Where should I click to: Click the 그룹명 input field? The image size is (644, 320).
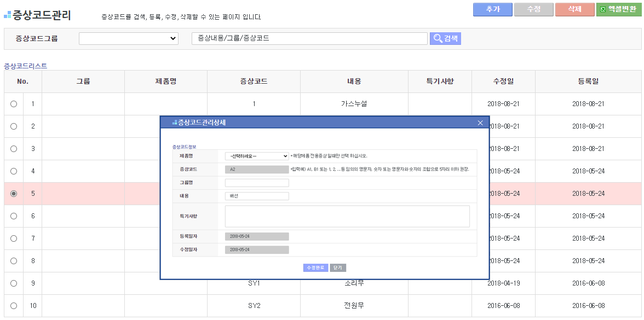click(x=256, y=183)
